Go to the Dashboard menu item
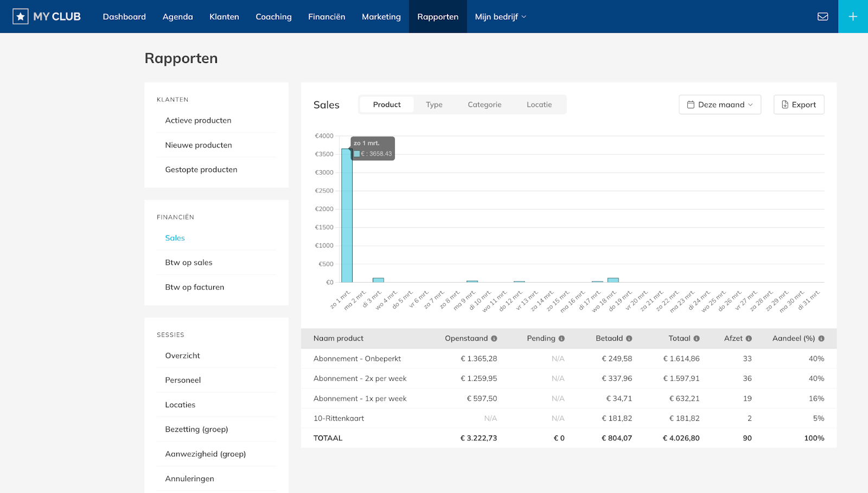868x493 pixels. pyautogui.click(x=124, y=17)
